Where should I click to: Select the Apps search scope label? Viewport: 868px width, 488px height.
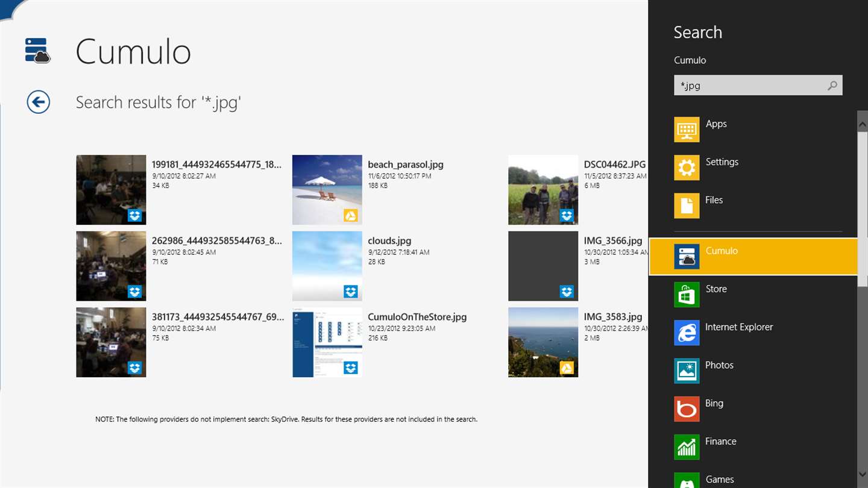[716, 124]
